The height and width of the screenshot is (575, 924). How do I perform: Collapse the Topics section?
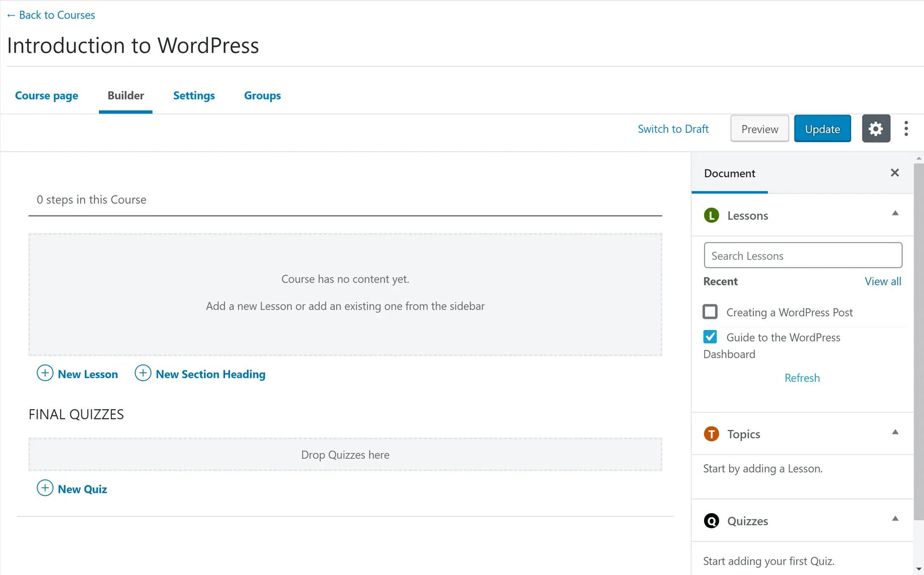pyautogui.click(x=895, y=432)
